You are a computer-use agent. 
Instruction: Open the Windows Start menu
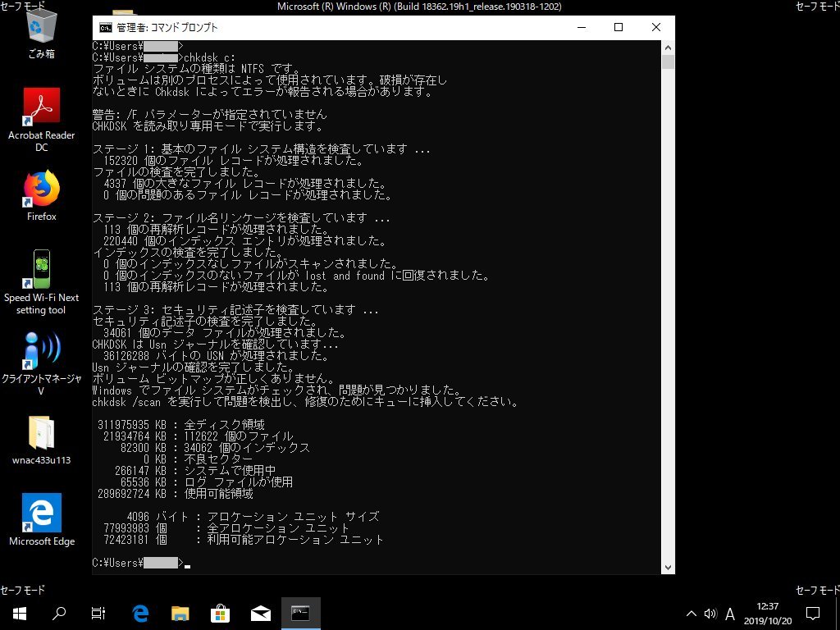tap(20, 613)
